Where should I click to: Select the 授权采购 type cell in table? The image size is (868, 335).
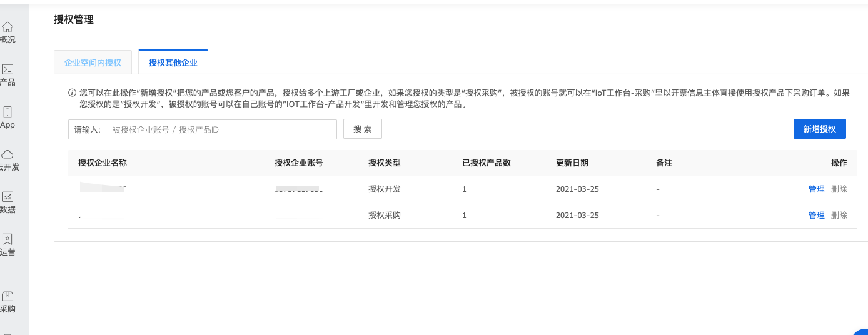pos(385,215)
